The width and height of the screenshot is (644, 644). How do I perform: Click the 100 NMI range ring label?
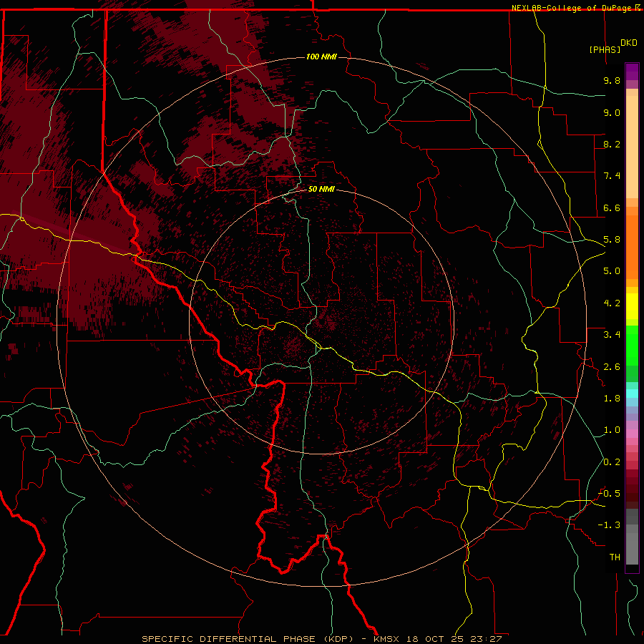pos(321,57)
